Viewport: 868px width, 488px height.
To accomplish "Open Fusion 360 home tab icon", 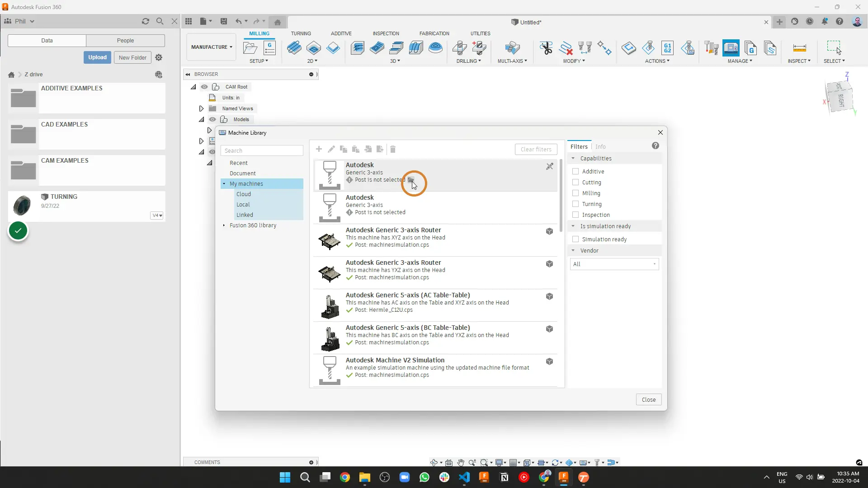I will click(x=278, y=22).
